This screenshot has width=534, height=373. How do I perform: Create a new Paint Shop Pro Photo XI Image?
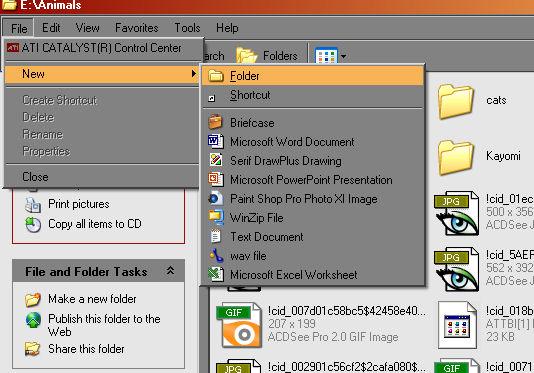[x=312, y=199]
